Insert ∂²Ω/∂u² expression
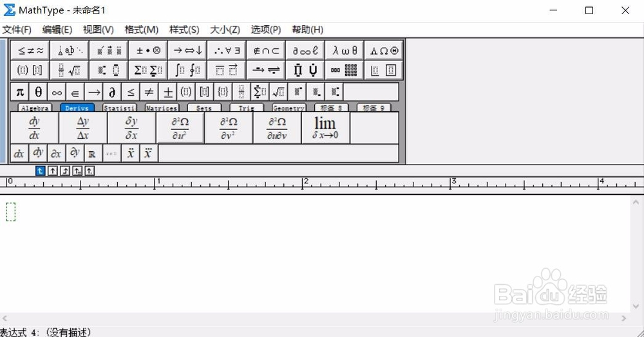This screenshot has width=644, height=337. tap(180, 128)
